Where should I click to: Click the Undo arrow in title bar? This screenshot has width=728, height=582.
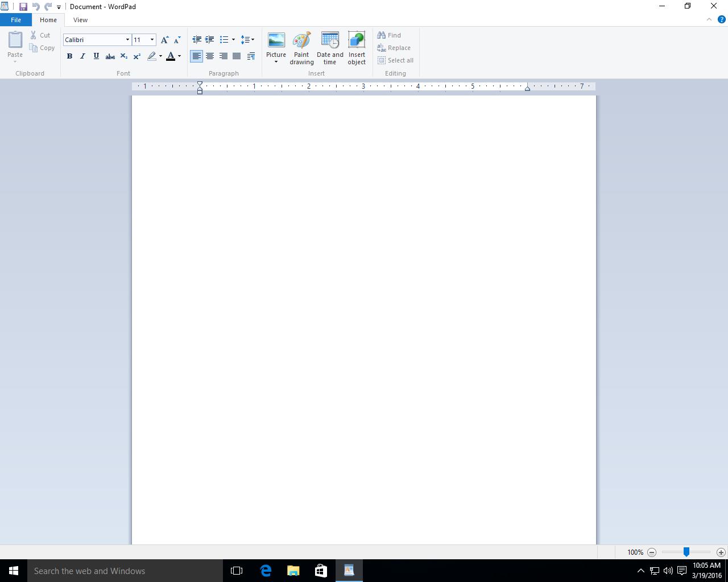pos(36,7)
